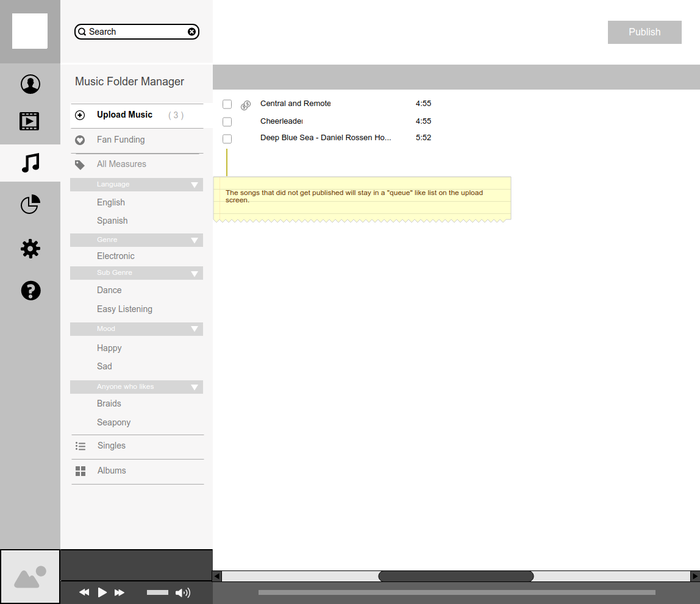Filter by Electronic genre
The image size is (700, 604).
116,256
